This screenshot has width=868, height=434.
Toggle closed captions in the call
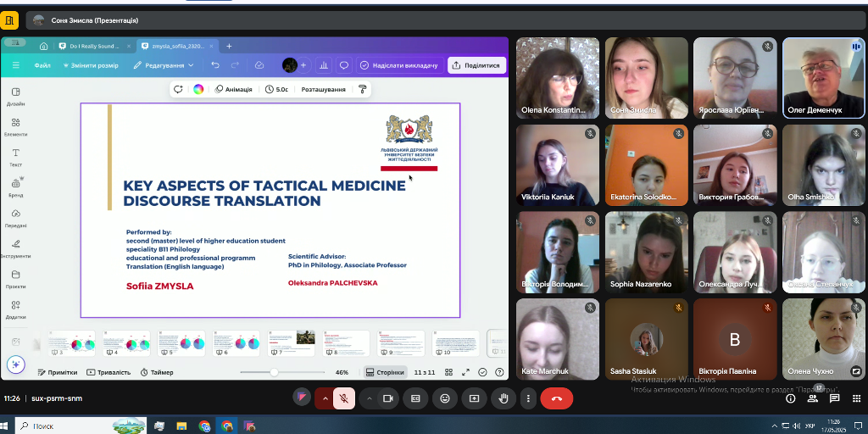coord(415,398)
